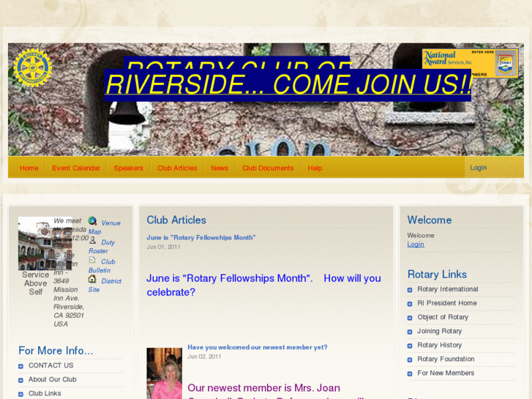Click the bullet icon beside Club Links
Image resolution: width=532 pixels, height=399 pixels.
tap(20, 395)
